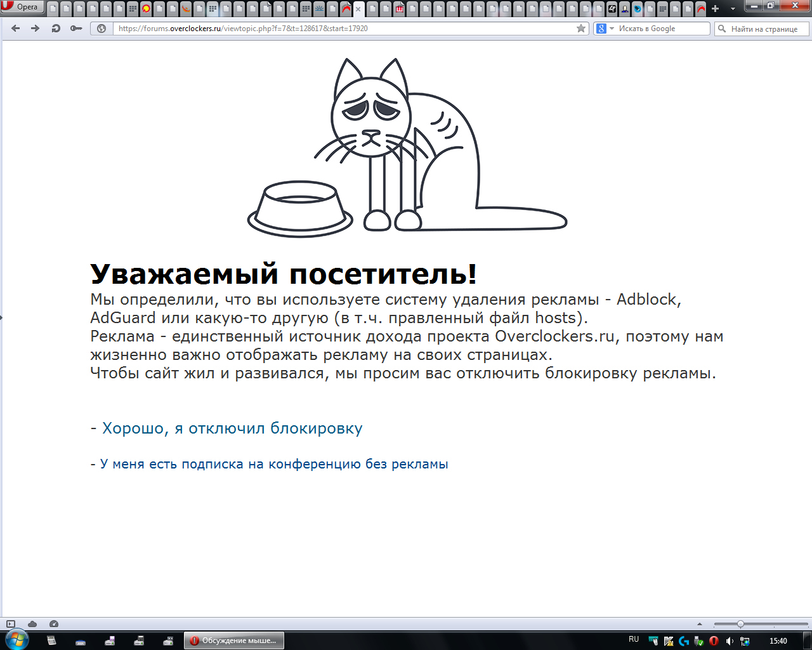Open the closed tabs dropdown arrow

click(733, 9)
